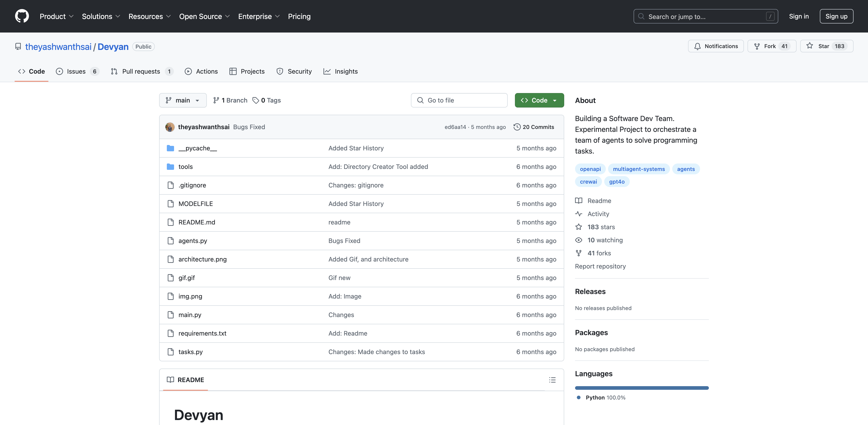Viewport: 868px width, 425px height.
Task: Open the main.py file
Action: pyautogui.click(x=190, y=315)
